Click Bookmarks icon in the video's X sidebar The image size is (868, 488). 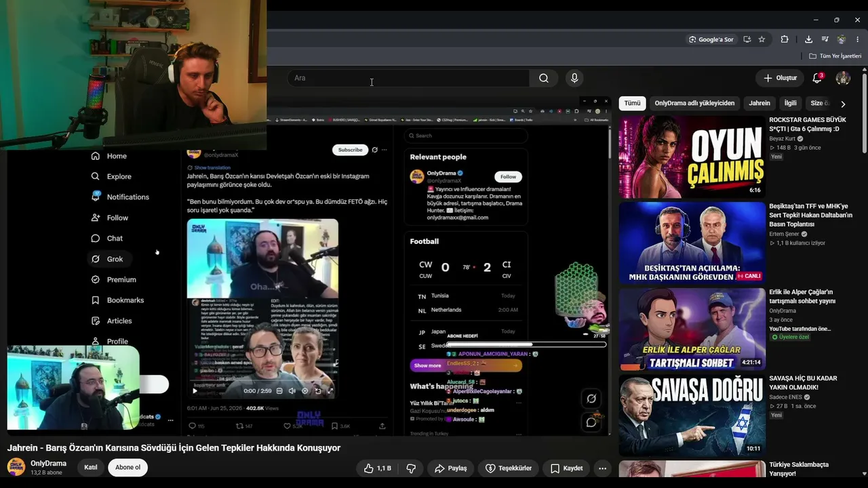coord(96,300)
